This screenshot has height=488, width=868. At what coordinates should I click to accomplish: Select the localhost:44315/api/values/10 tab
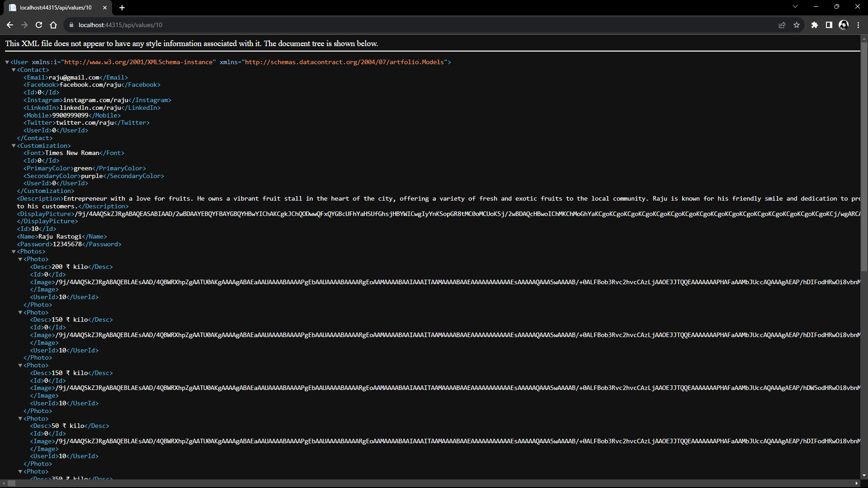[x=56, y=7]
